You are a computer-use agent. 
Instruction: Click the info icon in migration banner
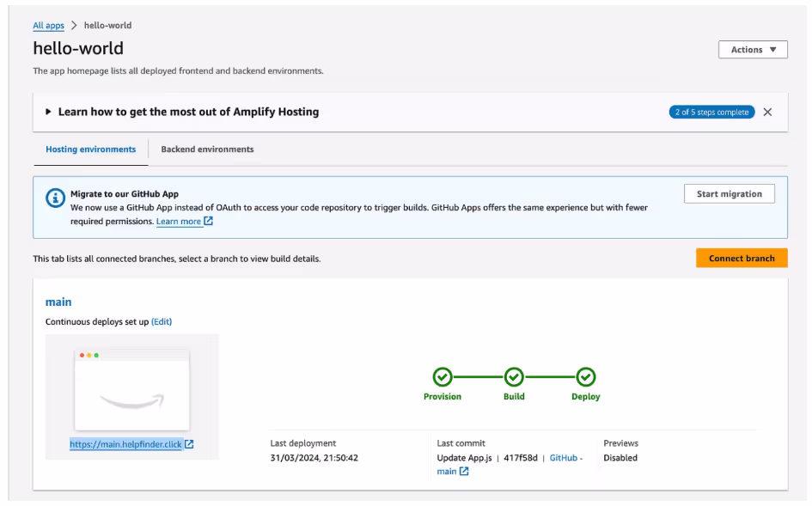(55, 198)
